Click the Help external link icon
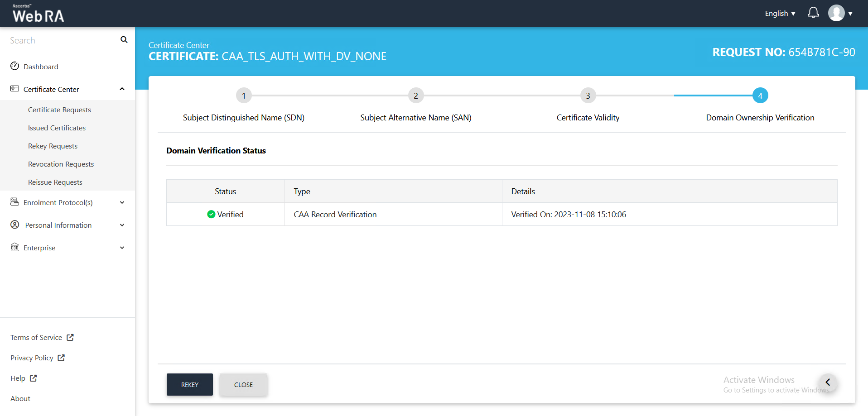Image resolution: width=868 pixels, height=416 pixels. click(33, 378)
